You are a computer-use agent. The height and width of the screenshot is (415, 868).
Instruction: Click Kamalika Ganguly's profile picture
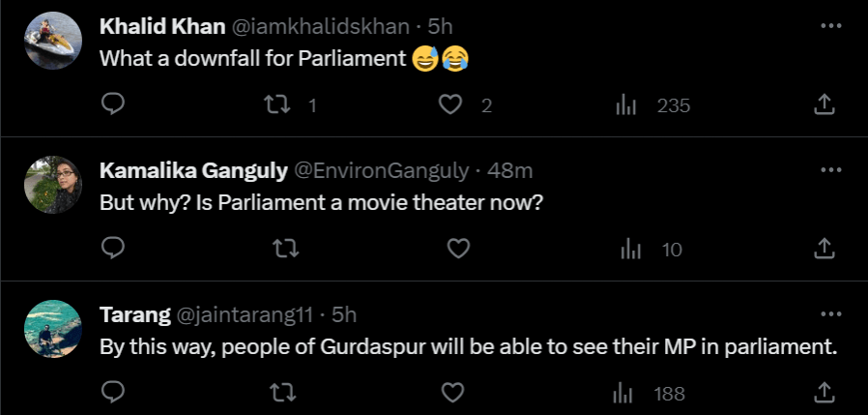52,185
